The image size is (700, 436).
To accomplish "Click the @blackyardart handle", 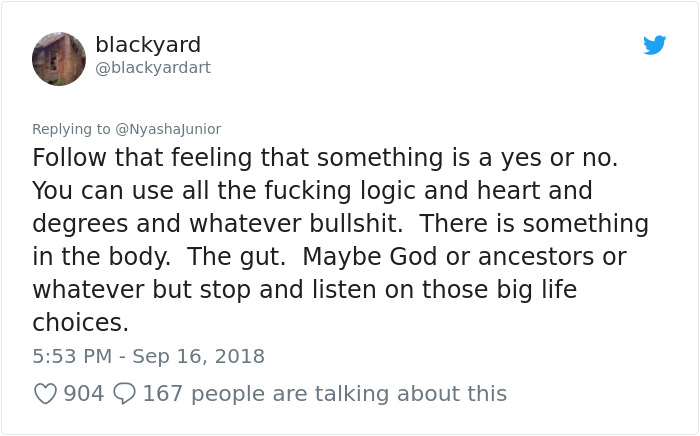I will [153, 68].
